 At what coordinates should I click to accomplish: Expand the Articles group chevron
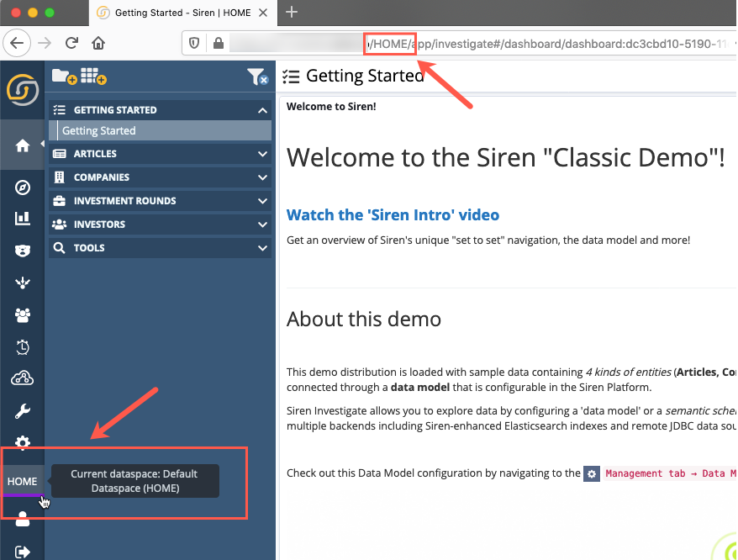(262, 154)
